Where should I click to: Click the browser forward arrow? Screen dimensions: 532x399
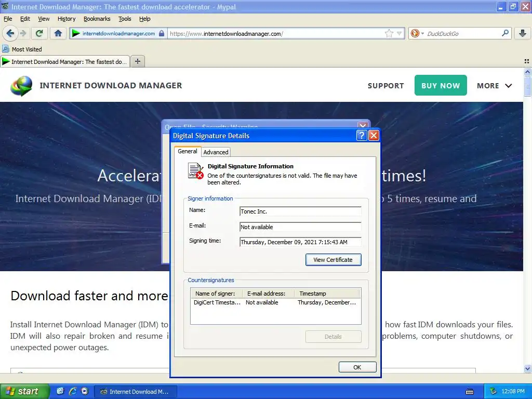point(23,33)
